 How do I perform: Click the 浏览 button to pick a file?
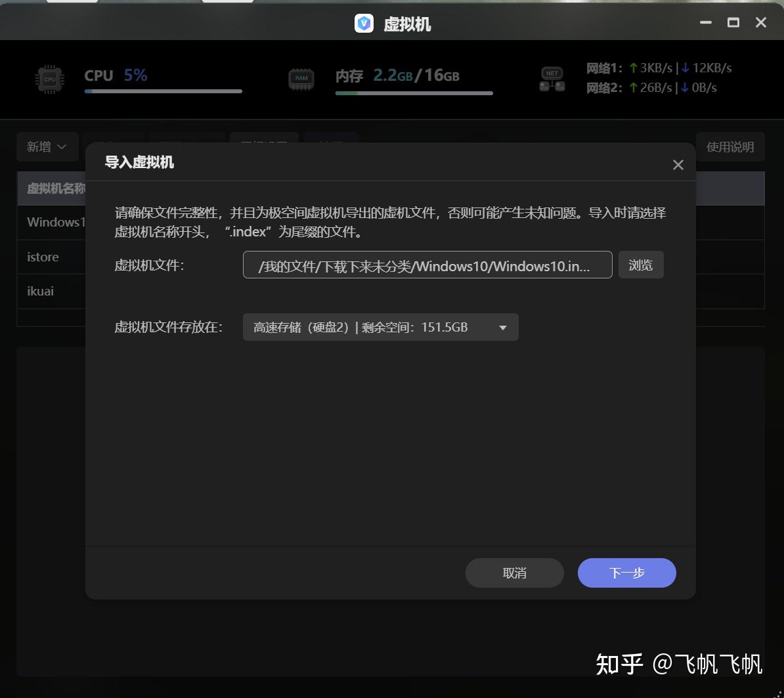point(640,264)
